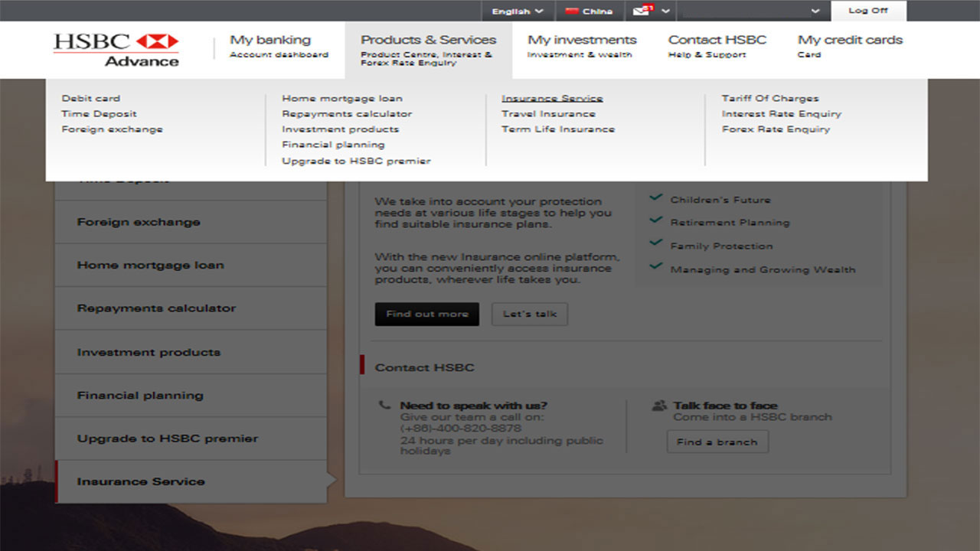Screen dimensions: 980x551
Task: Choose Repayments calculator in the dropdown menu
Action: tap(347, 113)
